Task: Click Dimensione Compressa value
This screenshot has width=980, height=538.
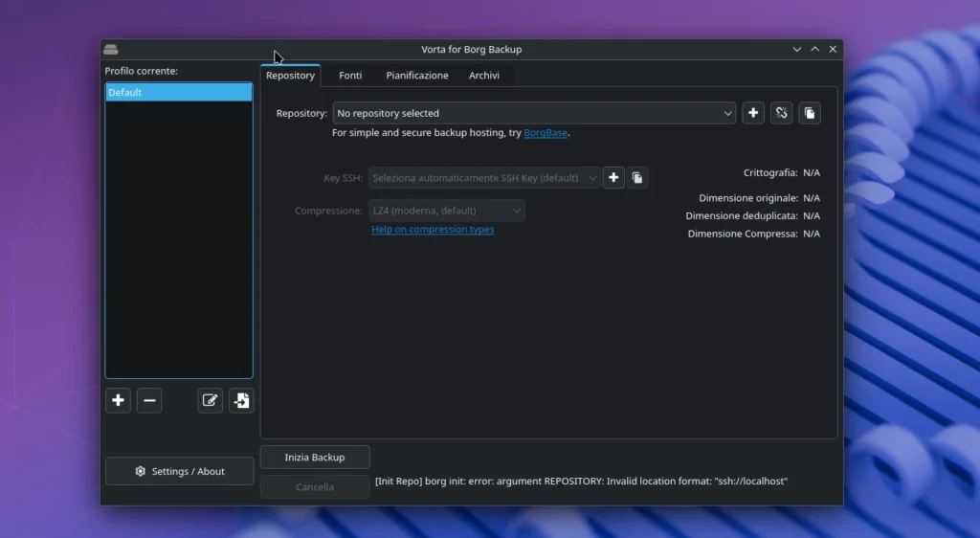Action: pyautogui.click(x=812, y=234)
